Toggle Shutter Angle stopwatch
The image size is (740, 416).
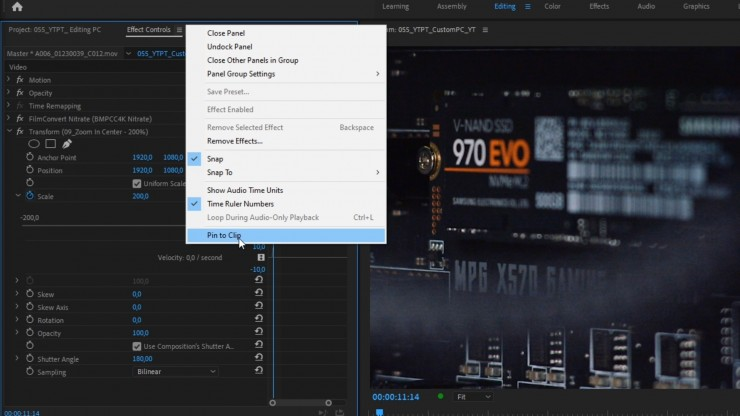tap(30, 358)
